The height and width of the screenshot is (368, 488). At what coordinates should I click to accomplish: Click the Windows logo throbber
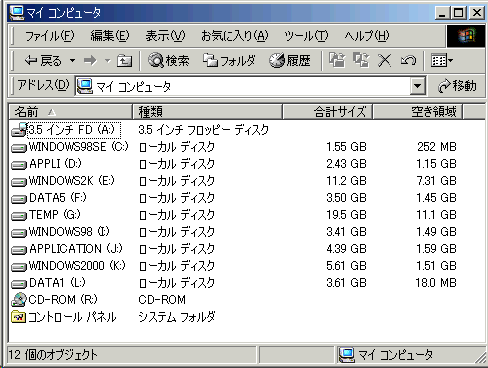pyautogui.click(x=466, y=36)
